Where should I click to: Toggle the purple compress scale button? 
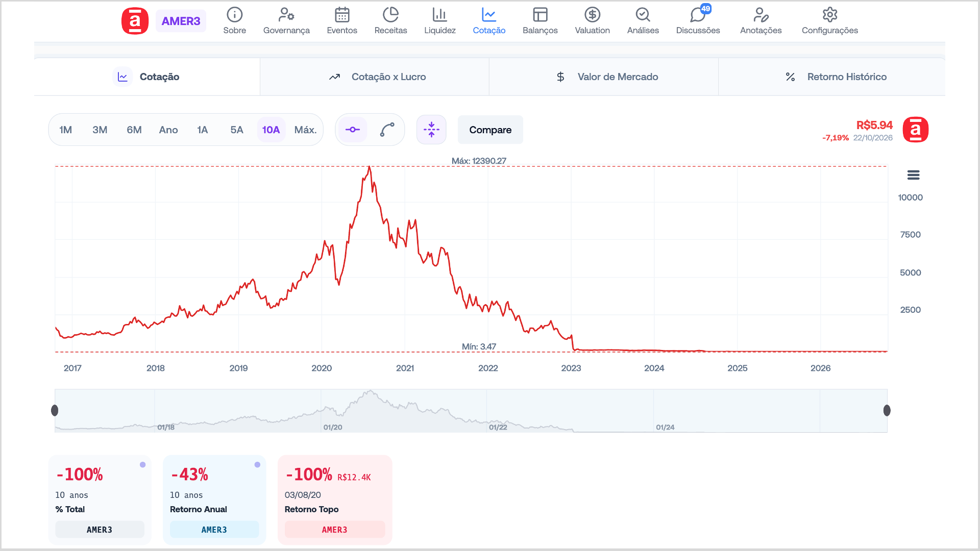coord(431,130)
